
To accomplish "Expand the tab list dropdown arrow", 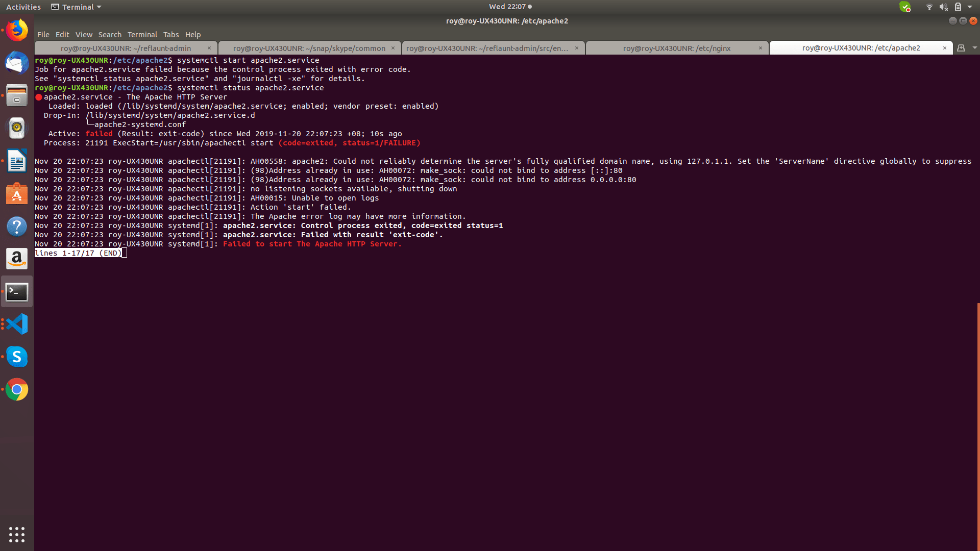I will [x=975, y=48].
